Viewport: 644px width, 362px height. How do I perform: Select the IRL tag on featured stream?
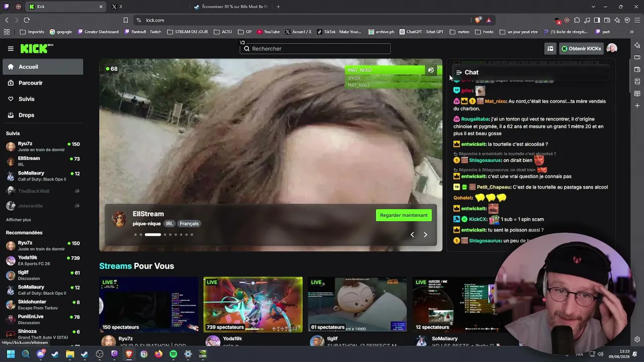[x=170, y=224]
